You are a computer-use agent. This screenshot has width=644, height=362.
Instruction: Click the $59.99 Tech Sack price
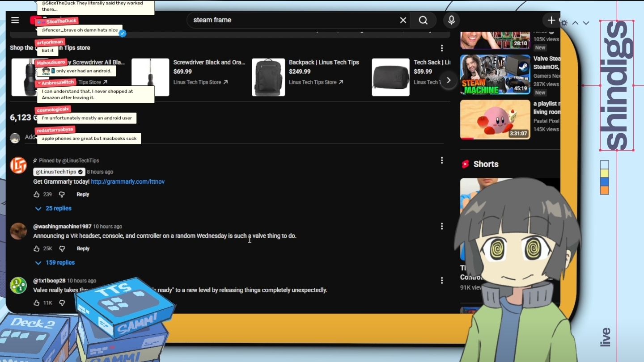[423, 72]
